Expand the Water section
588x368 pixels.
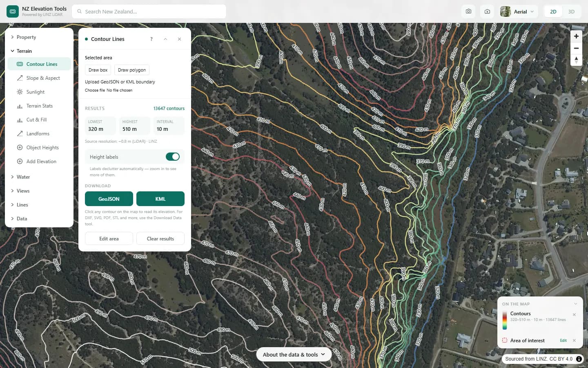[x=39, y=177]
